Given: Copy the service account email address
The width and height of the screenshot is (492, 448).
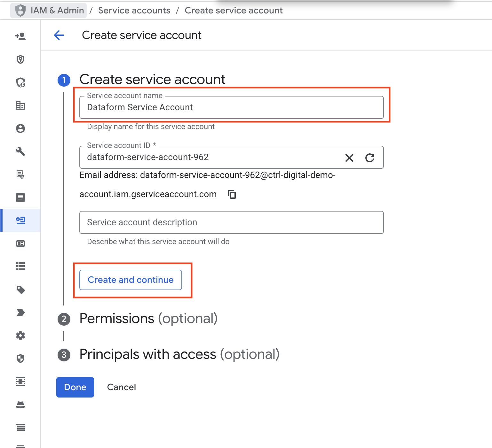Looking at the screenshot, I should point(232,194).
